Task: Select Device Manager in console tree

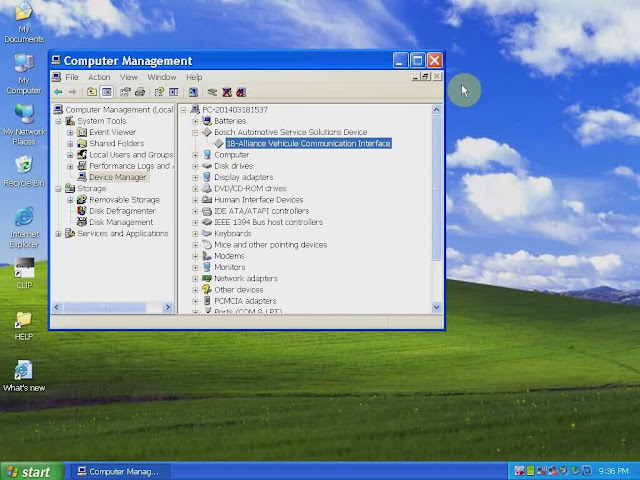Action: [x=118, y=177]
